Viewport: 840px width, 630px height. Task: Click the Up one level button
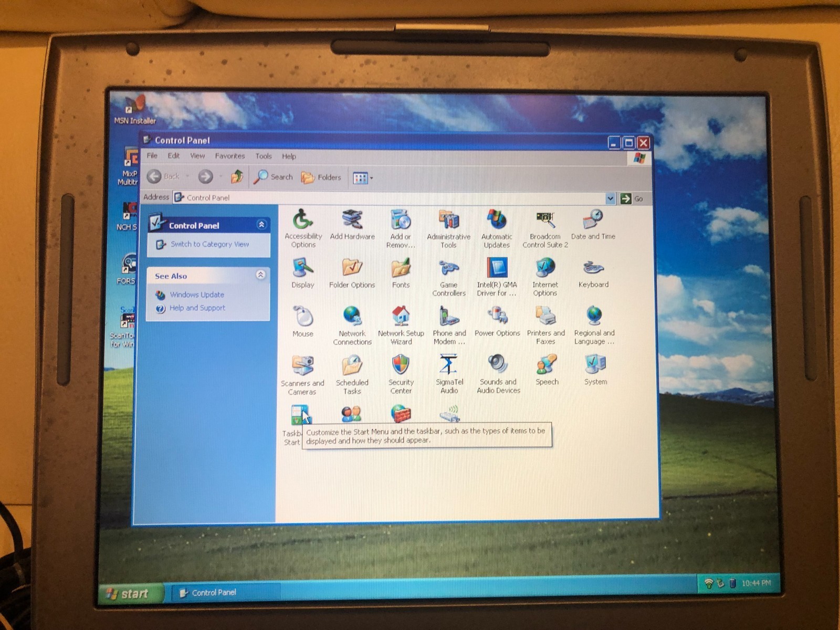(237, 176)
